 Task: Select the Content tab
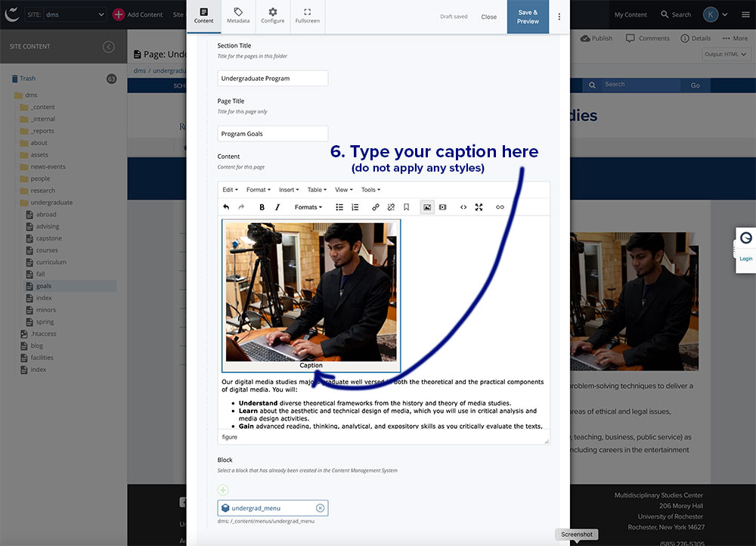(204, 16)
